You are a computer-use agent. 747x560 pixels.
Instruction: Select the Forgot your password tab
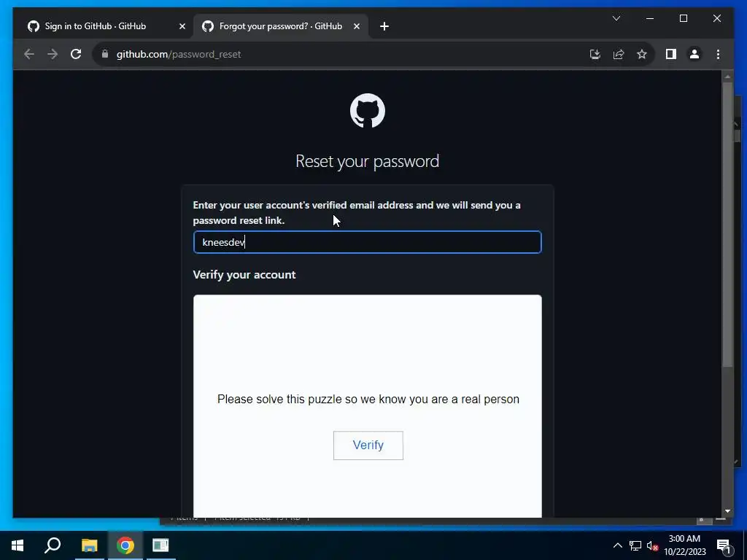point(281,26)
